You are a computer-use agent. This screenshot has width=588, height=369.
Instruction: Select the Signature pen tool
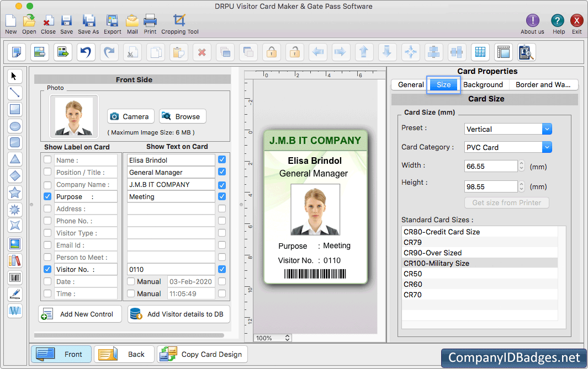14,294
